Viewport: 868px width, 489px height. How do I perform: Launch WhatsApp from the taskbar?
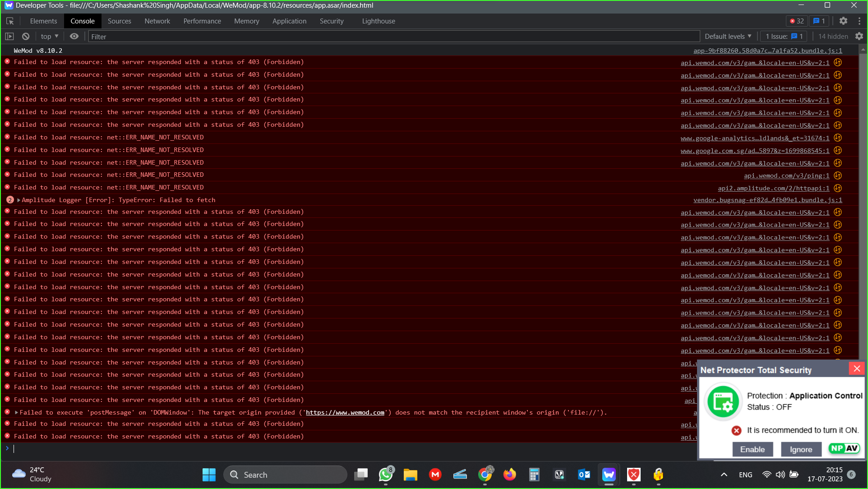click(x=385, y=475)
